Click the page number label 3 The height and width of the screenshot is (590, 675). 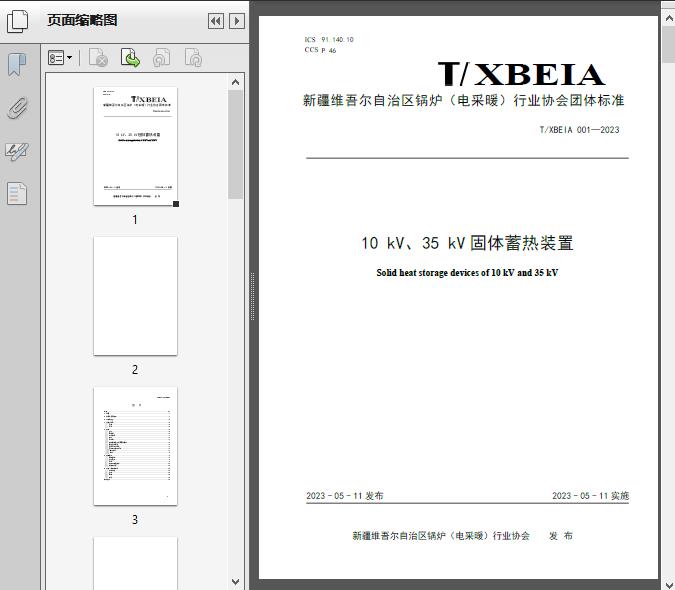(135, 520)
